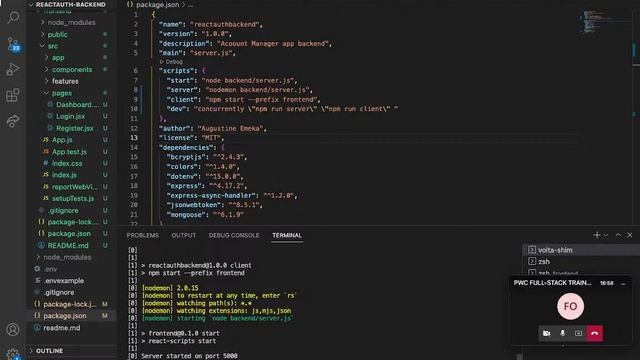Expand the public folder

pos(72,34)
